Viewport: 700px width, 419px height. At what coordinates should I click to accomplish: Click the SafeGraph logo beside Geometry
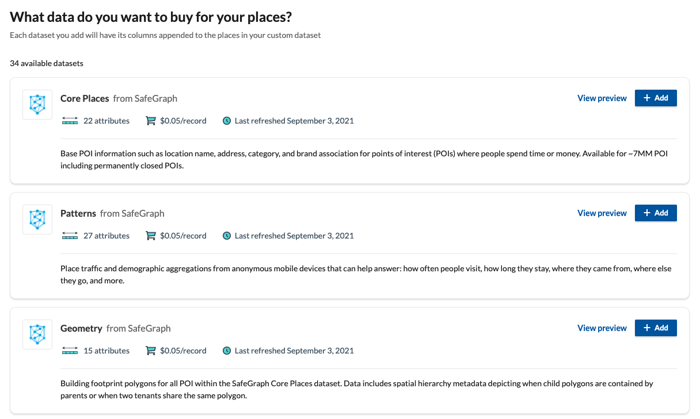coord(38,335)
